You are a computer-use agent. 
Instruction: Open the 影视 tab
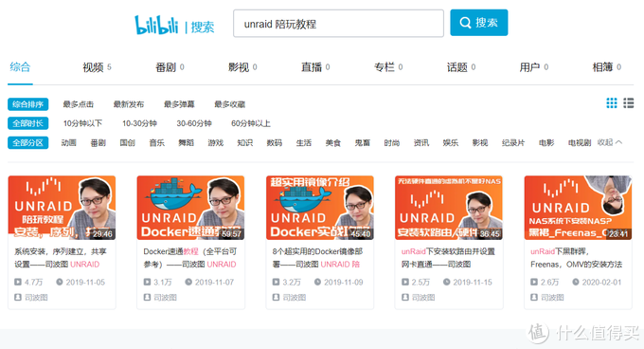(x=242, y=67)
